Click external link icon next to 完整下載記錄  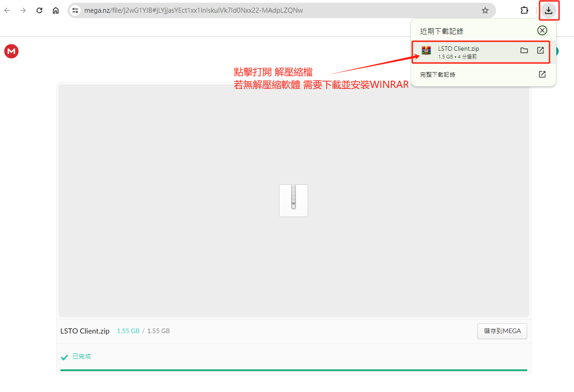coord(542,74)
